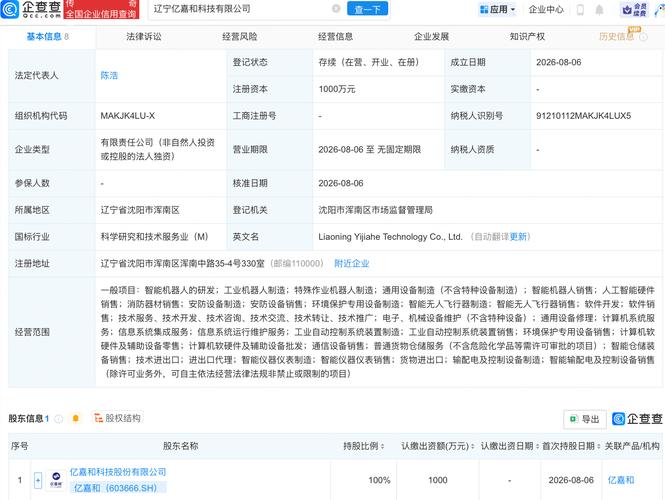The image size is (665, 500).
Task: Click the 全国企业信用查询 red banner
Action: [101, 14]
